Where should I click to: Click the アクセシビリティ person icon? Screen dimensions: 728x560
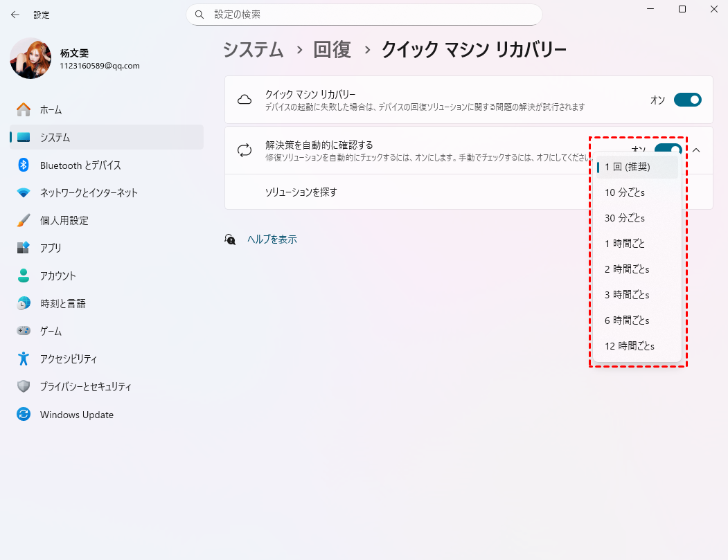click(x=24, y=359)
